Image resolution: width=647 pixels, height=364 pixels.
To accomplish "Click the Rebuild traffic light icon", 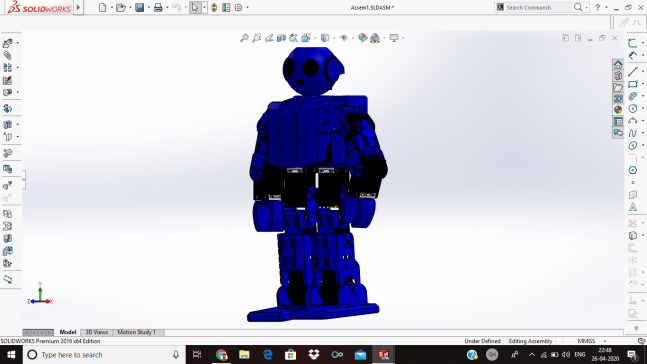I will (x=214, y=7).
